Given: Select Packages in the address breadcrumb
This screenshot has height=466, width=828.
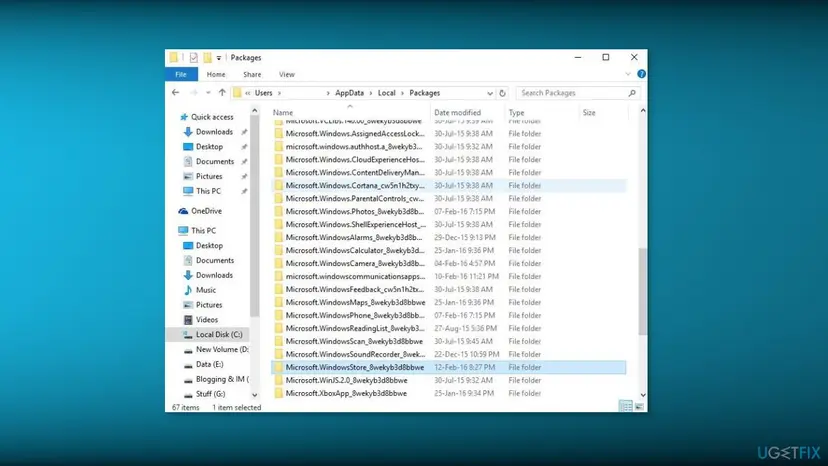Looking at the screenshot, I should [x=425, y=93].
